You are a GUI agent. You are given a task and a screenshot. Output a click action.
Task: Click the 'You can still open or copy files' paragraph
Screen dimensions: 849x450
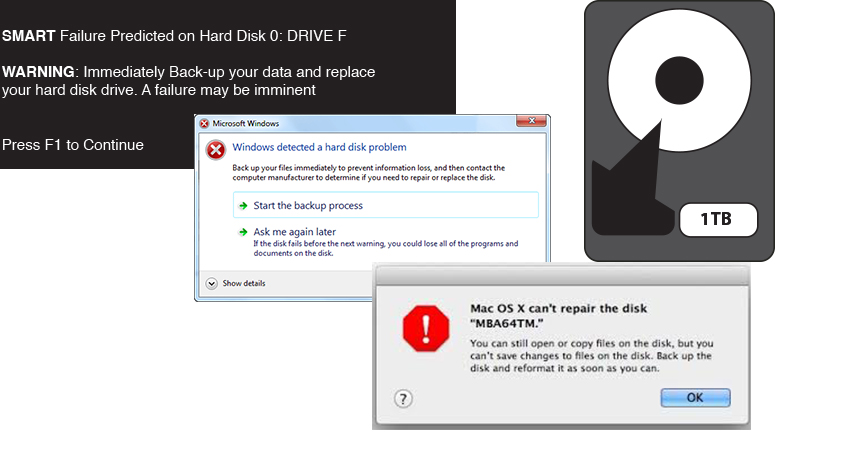(x=591, y=356)
